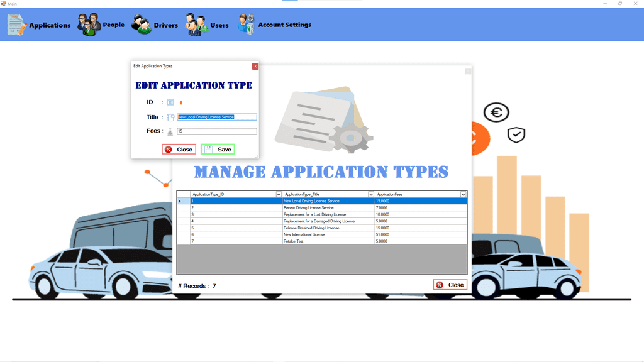Image resolution: width=644 pixels, height=362 pixels.
Task: Open the Applications menu icon
Action: (17, 25)
